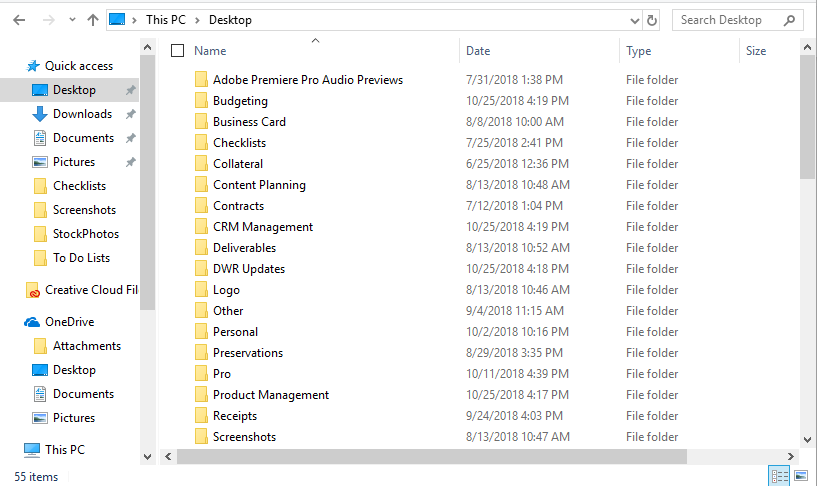
Task: Open pinned Pictures under Quick access
Action: pos(74,161)
